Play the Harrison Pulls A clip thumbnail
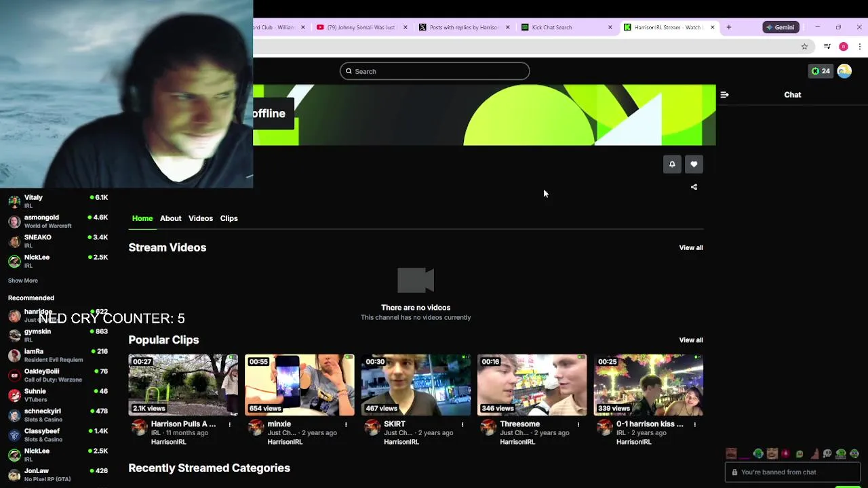The height and width of the screenshot is (488, 868). [x=183, y=385]
